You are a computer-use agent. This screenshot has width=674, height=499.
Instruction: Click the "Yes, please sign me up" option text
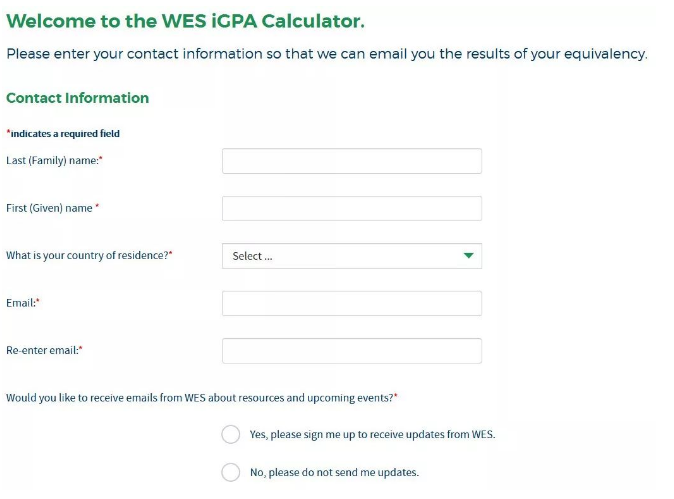click(372, 435)
